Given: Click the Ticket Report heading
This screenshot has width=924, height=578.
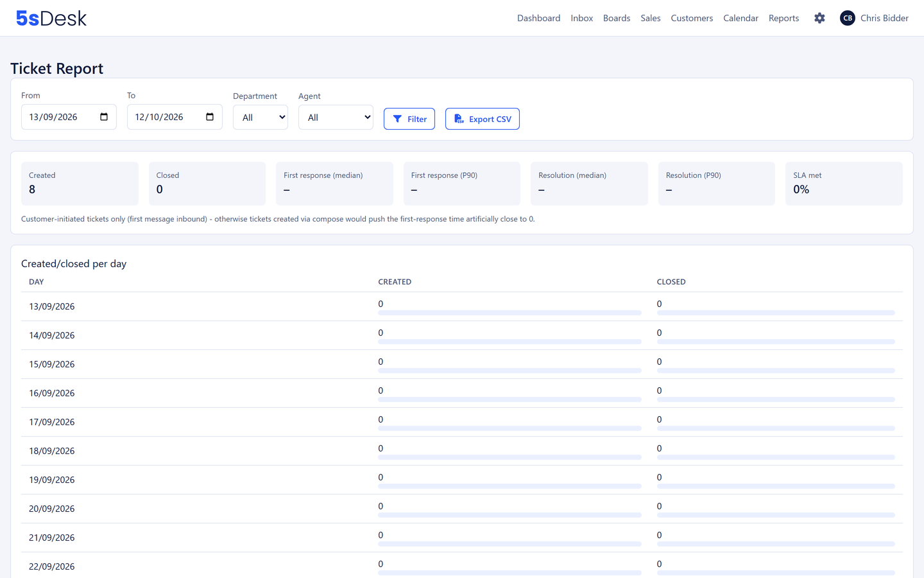Looking at the screenshot, I should (56, 69).
